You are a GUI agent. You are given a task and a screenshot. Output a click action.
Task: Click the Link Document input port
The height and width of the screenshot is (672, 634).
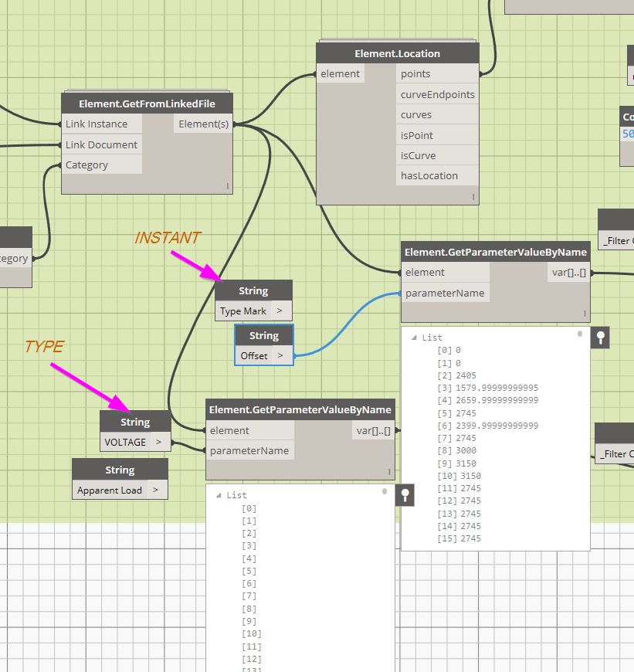click(x=102, y=145)
